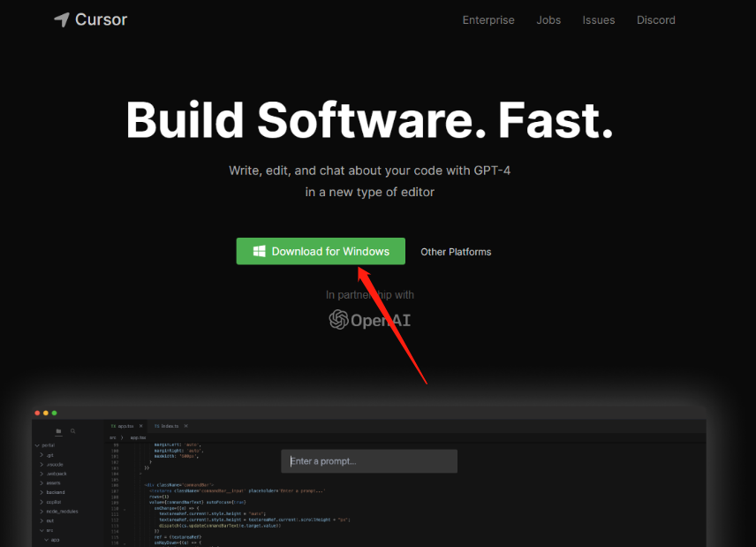The height and width of the screenshot is (547, 756).
Task: Click the app.tsx breadcrumb in the editor
Action: click(138, 437)
